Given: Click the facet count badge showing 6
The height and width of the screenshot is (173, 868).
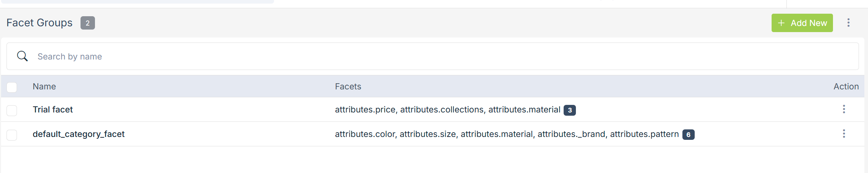Looking at the screenshot, I should [x=689, y=135].
